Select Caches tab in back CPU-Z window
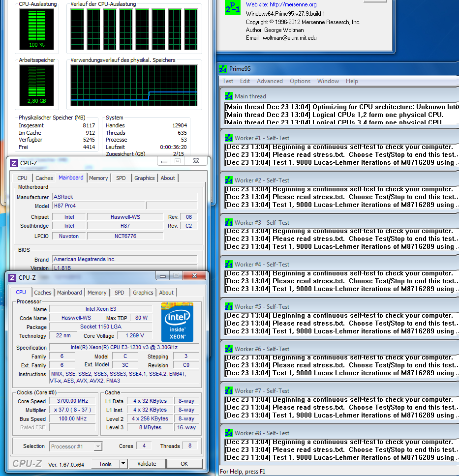The width and height of the screenshot is (459, 476). [44, 178]
